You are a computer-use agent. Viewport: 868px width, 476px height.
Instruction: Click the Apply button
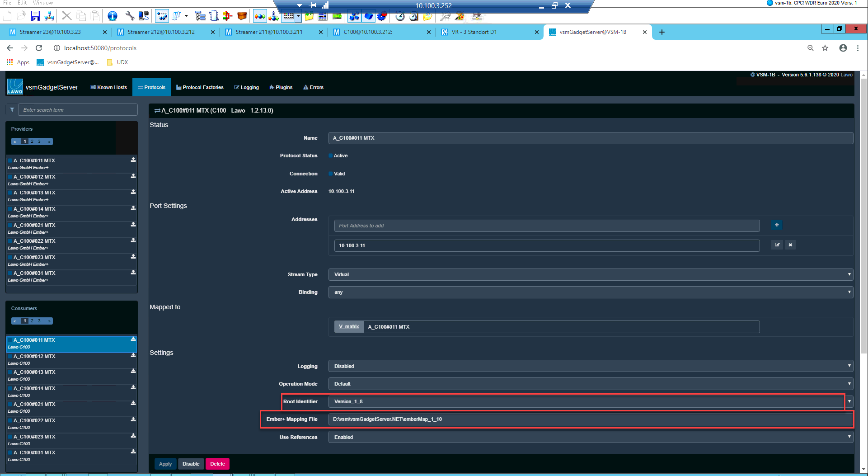(165, 463)
